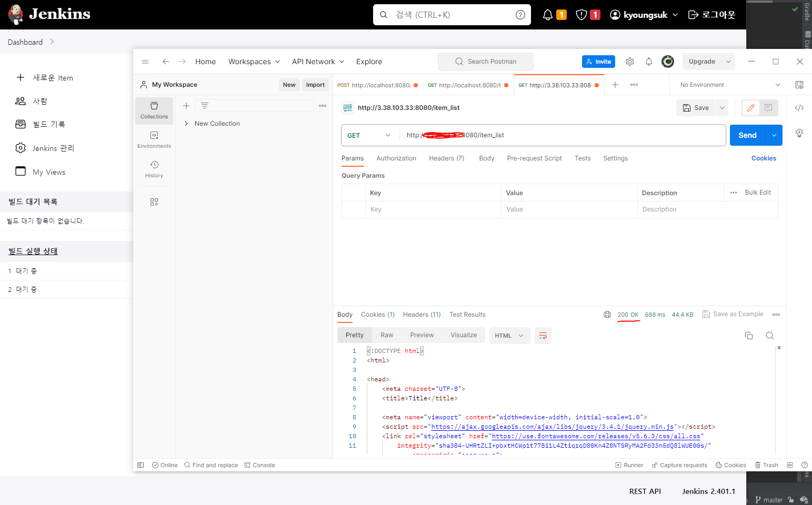Select Preview response view
The width and height of the screenshot is (812, 505).
click(422, 335)
